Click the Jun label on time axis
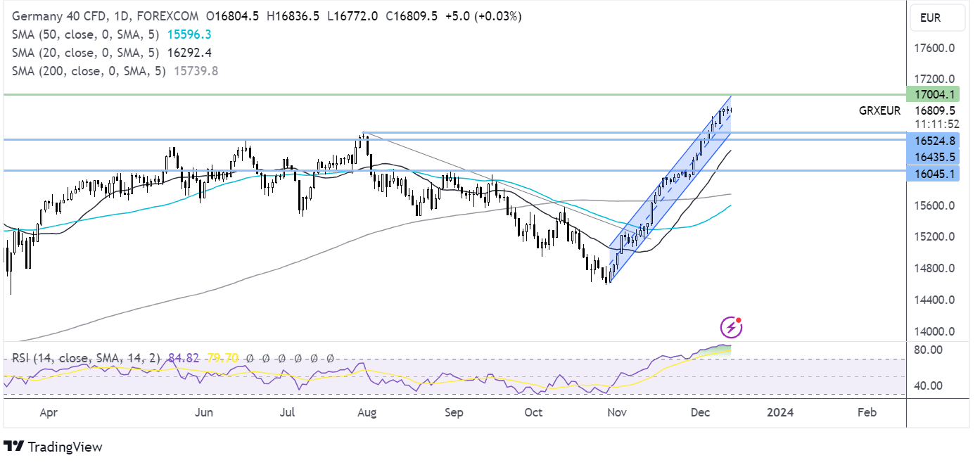The width and height of the screenshot is (980, 465). 203,413
